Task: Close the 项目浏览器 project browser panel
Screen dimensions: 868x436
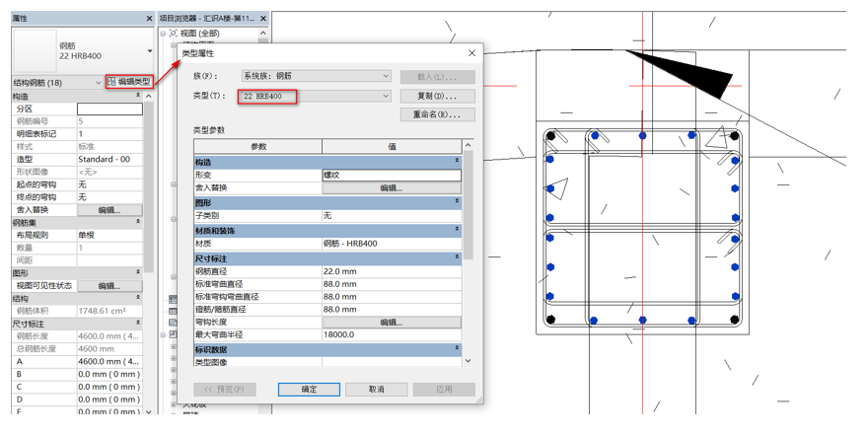Action: click(262, 19)
